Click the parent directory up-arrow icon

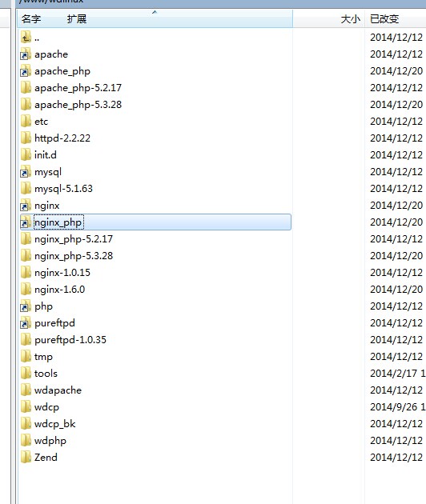[x=26, y=38]
